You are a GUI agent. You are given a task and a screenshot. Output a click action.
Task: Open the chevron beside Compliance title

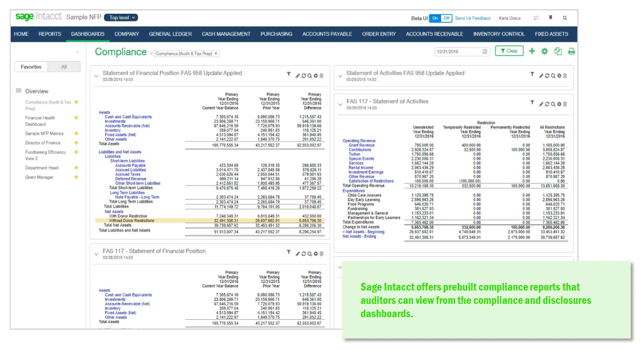click(x=151, y=53)
